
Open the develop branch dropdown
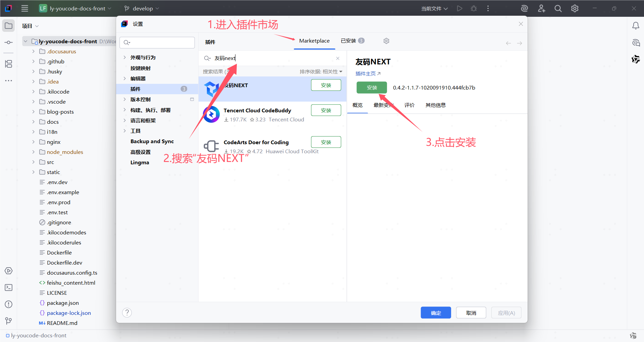[142, 8]
